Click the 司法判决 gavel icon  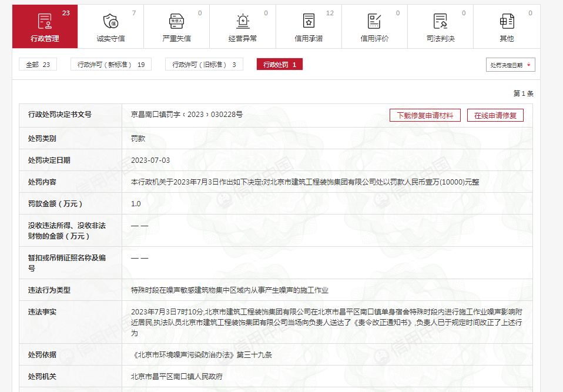(440, 21)
